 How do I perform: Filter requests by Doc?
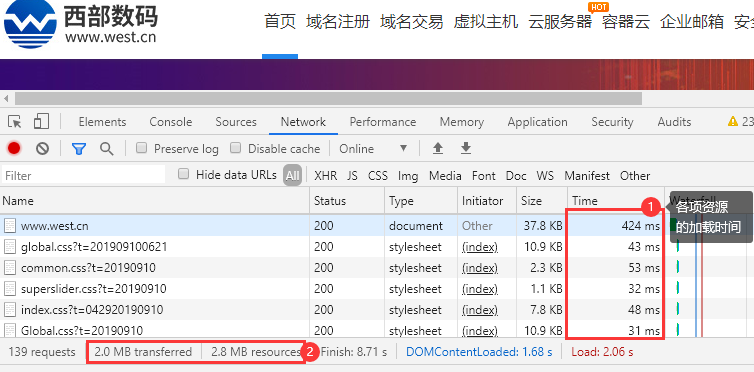tap(516, 176)
